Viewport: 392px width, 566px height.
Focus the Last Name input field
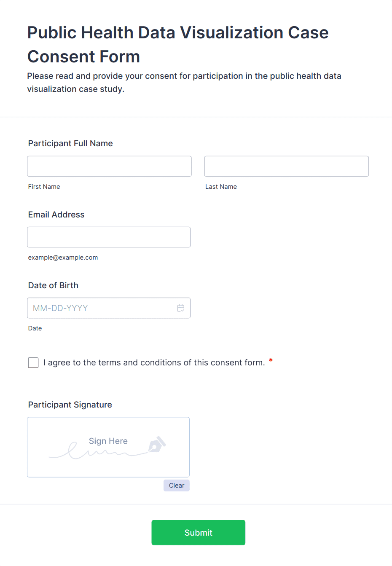coord(286,166)
